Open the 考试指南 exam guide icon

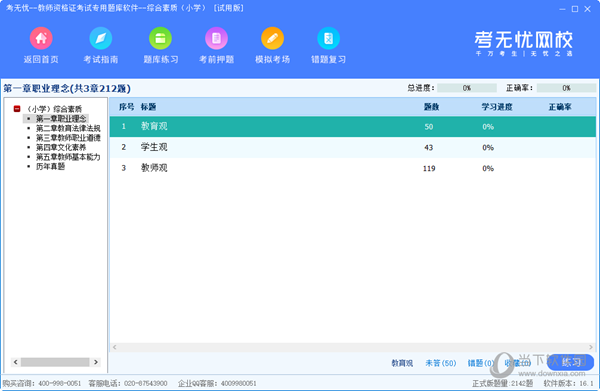(101, 38)
